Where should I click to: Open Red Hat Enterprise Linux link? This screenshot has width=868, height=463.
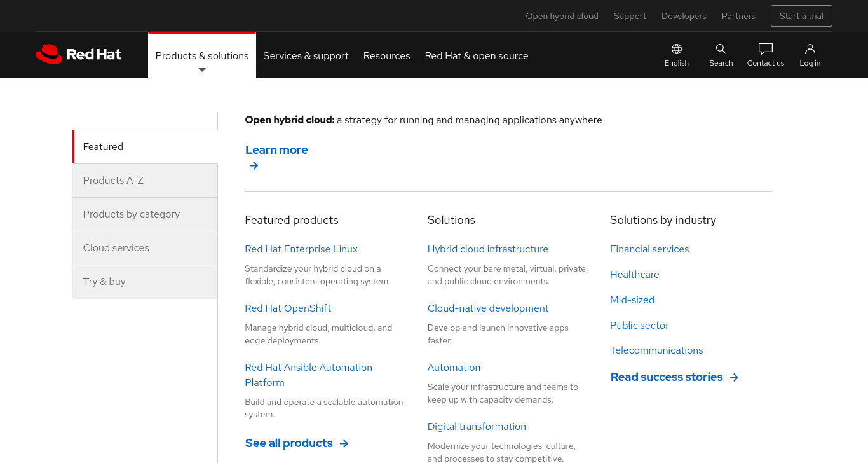[x=301, y=249]
